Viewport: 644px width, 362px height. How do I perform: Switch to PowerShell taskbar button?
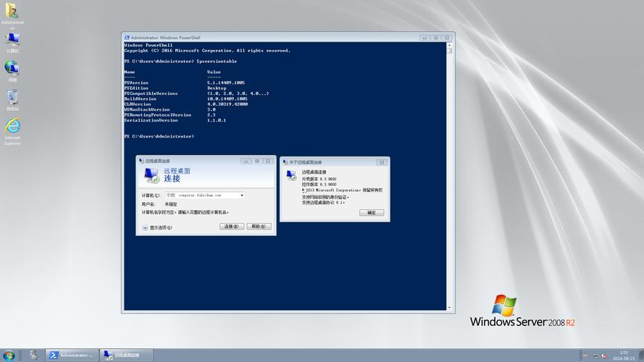[71, 355]
